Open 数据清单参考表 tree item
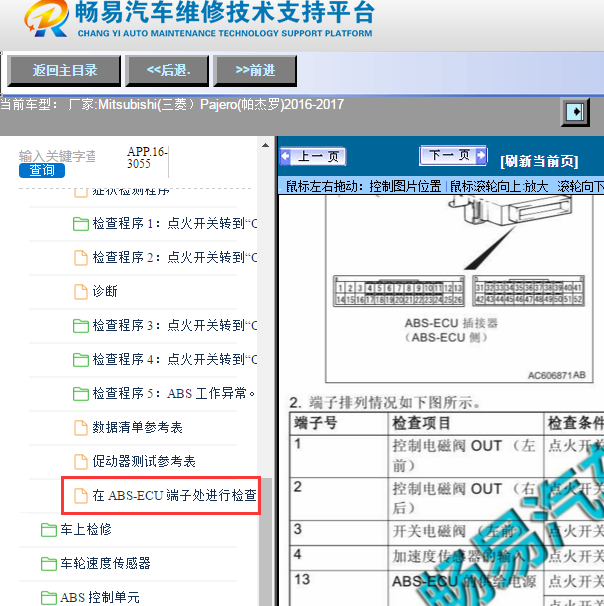This screenshot has height=606, width=604. click(x=137, y=427)
